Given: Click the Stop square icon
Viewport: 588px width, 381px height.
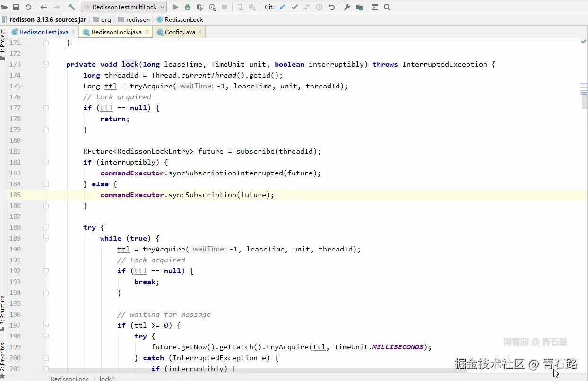Looking at the screenshot, I should [x=225, y=7].
